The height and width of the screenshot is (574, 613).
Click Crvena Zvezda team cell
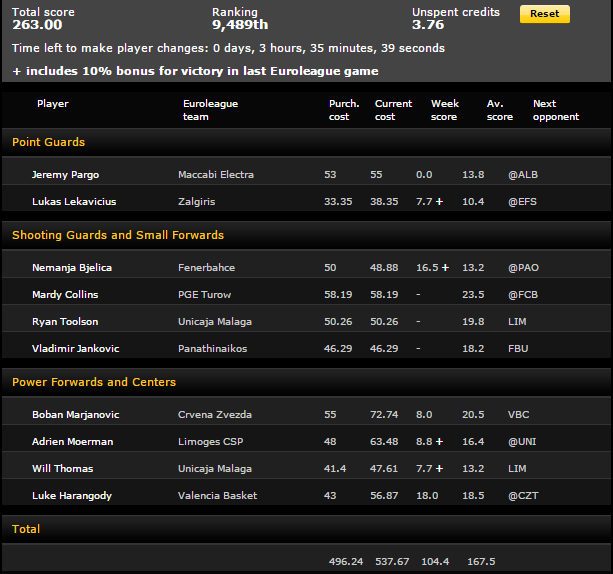pos(215,415)
